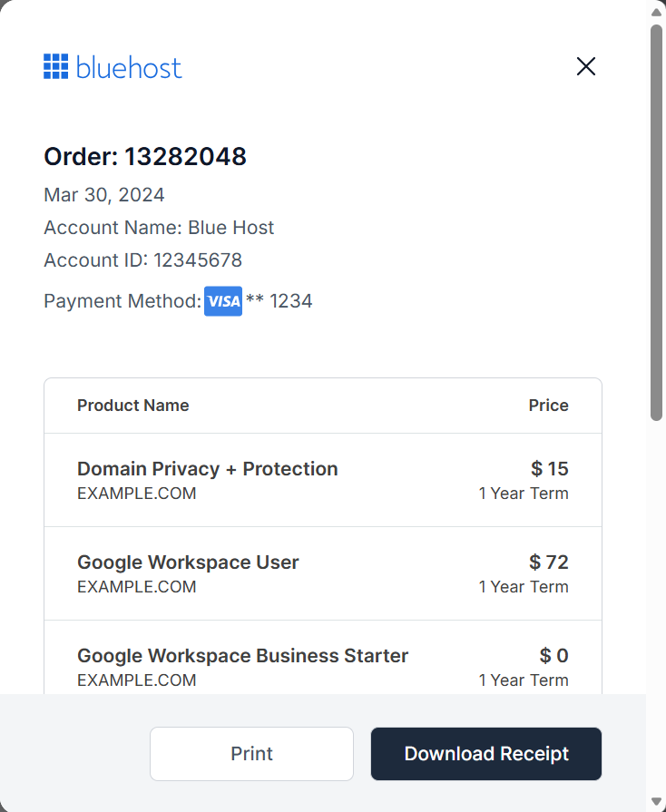
Task: Select the Product Name column header
Action: point(132,405)
